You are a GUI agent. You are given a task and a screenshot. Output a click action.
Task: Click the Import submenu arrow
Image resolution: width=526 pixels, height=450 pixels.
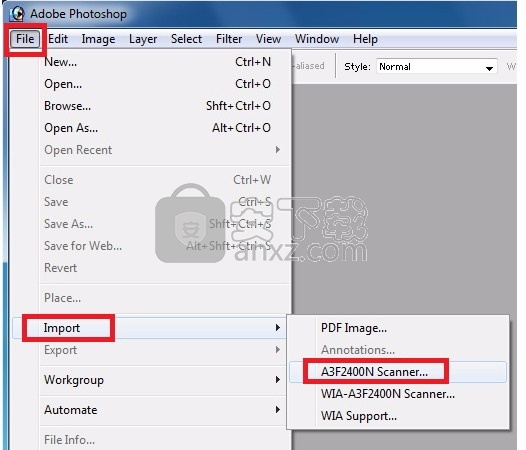[x=277, y=328]
